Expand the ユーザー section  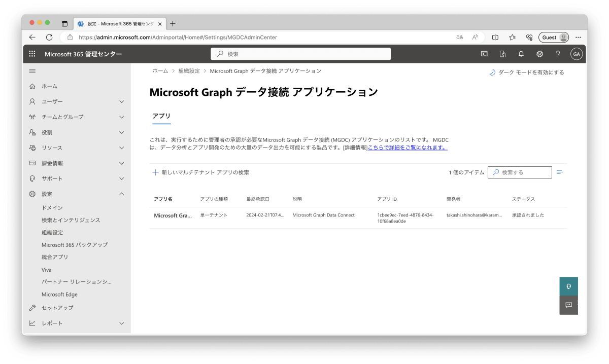121,101
